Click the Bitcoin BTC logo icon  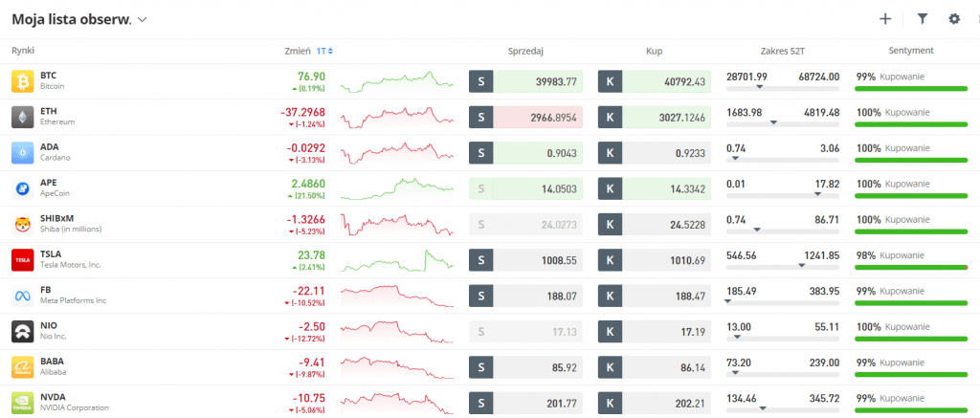pos(23,81)
